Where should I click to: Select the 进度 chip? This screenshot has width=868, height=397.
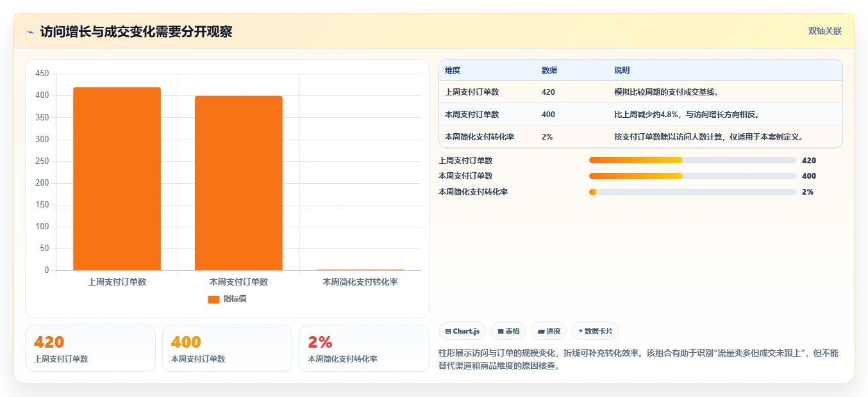point(549,331)
